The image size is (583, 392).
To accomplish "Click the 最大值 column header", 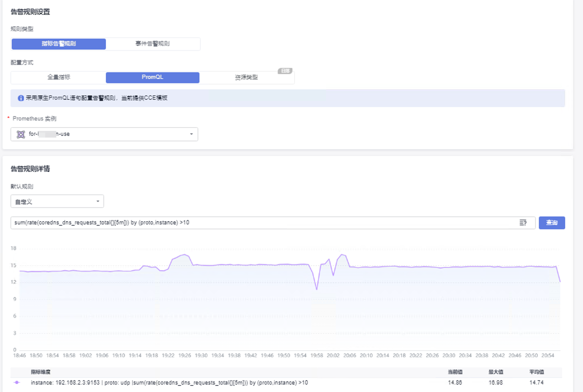I will coord(496,372).
